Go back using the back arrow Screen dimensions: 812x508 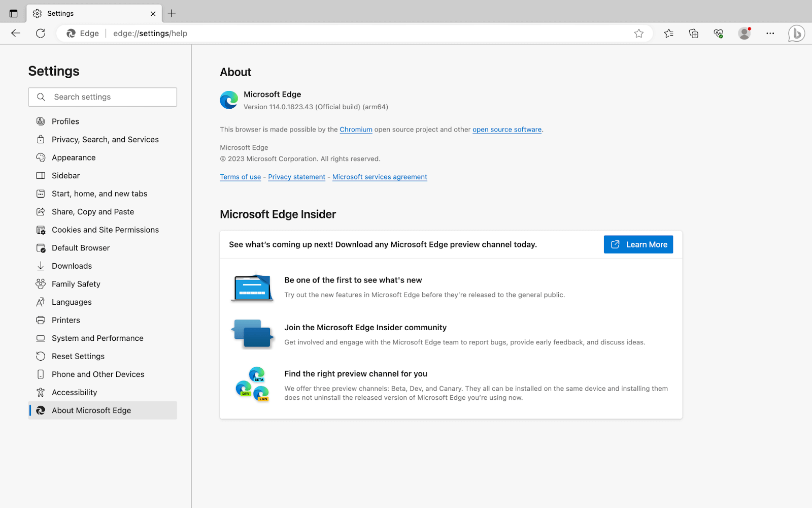click(x=15, y=33)
